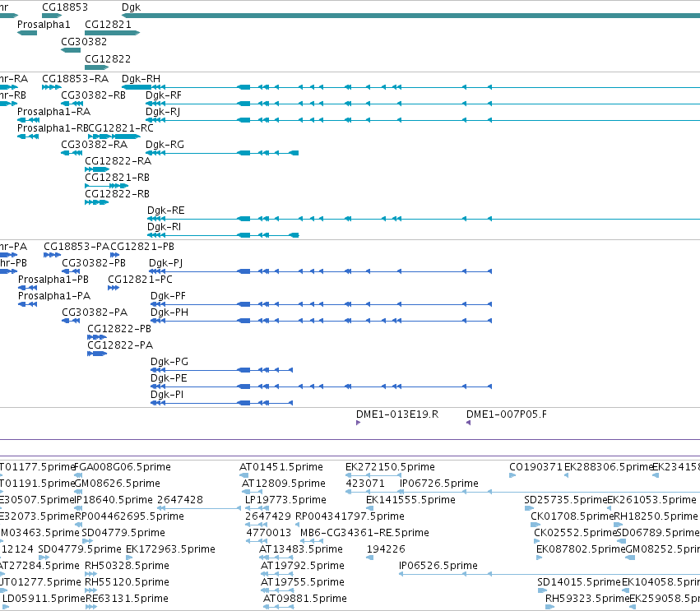Viewport: 700px width, 611px height.
Task: Select the SD14015.5prime EST label
Action: 579,582
